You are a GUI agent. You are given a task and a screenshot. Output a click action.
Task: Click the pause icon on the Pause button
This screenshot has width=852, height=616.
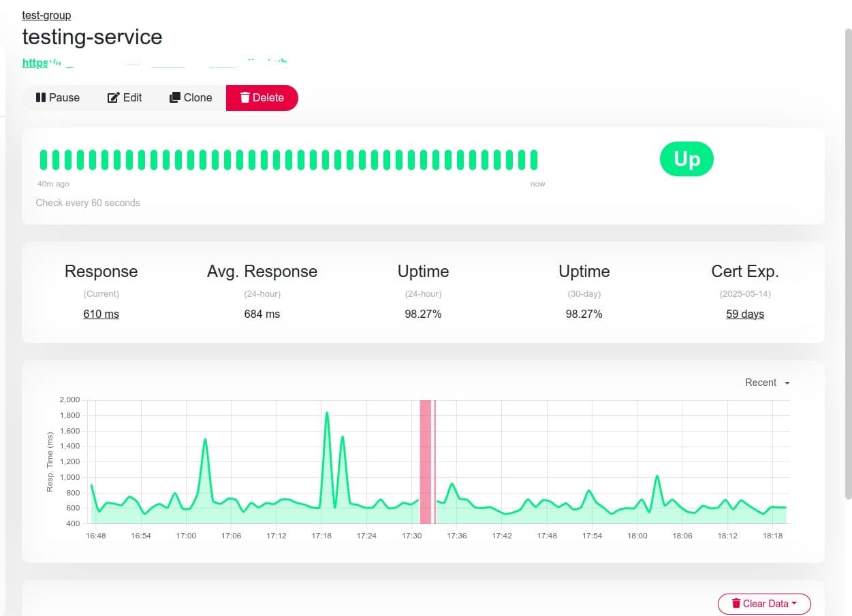click(x=40, y=97)
